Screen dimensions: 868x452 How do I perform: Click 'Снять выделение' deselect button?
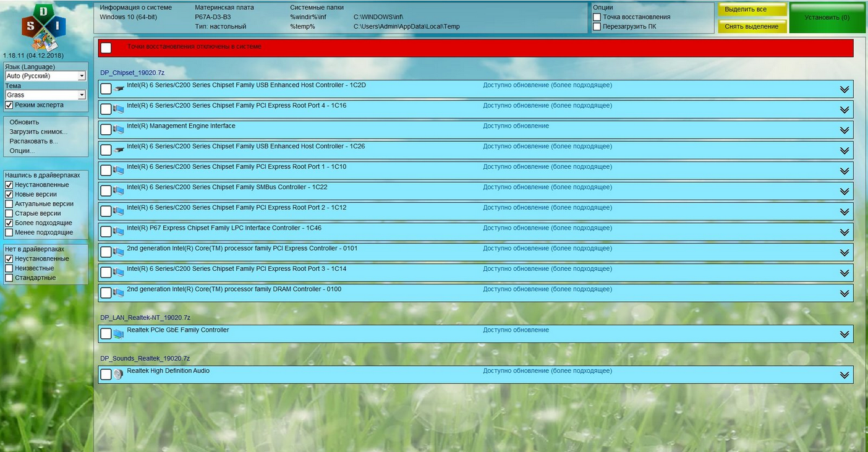[x=752, y=27]
